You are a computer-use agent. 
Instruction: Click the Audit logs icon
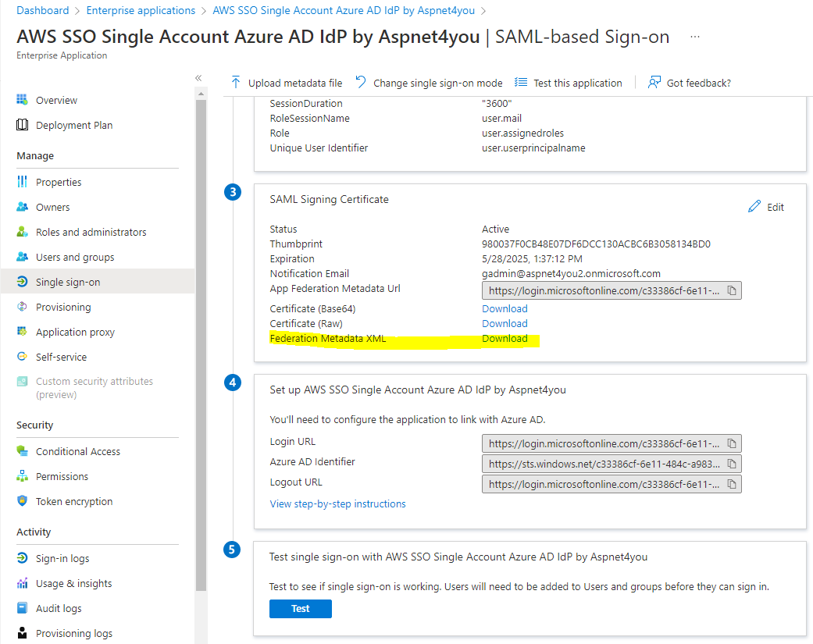click(x=22, y=608)
